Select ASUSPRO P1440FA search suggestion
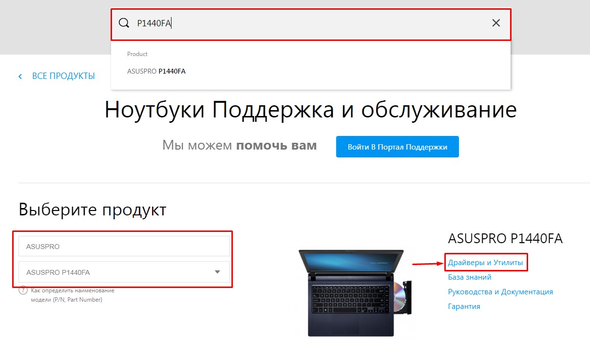 156,71
